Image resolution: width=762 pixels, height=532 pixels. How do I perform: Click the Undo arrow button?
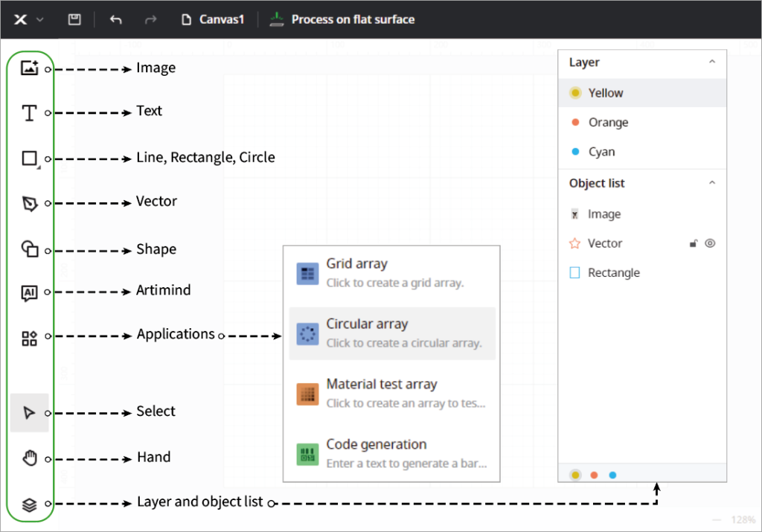click(115, 19)
